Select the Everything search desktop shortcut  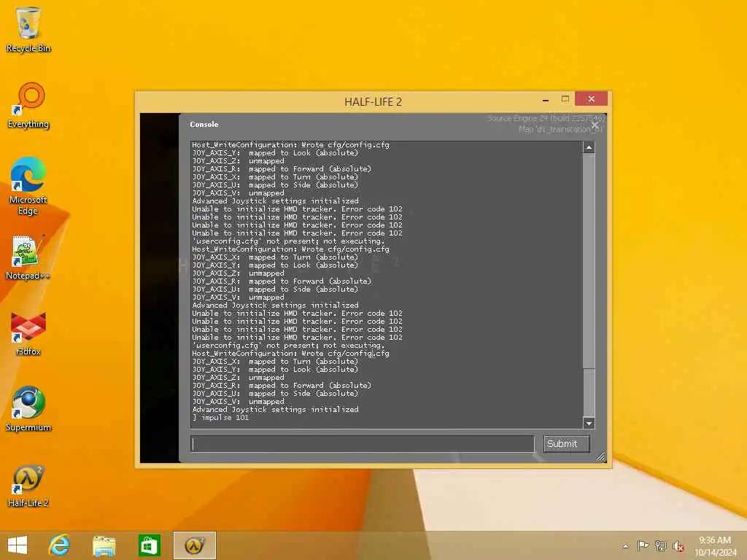coord(28,106)
